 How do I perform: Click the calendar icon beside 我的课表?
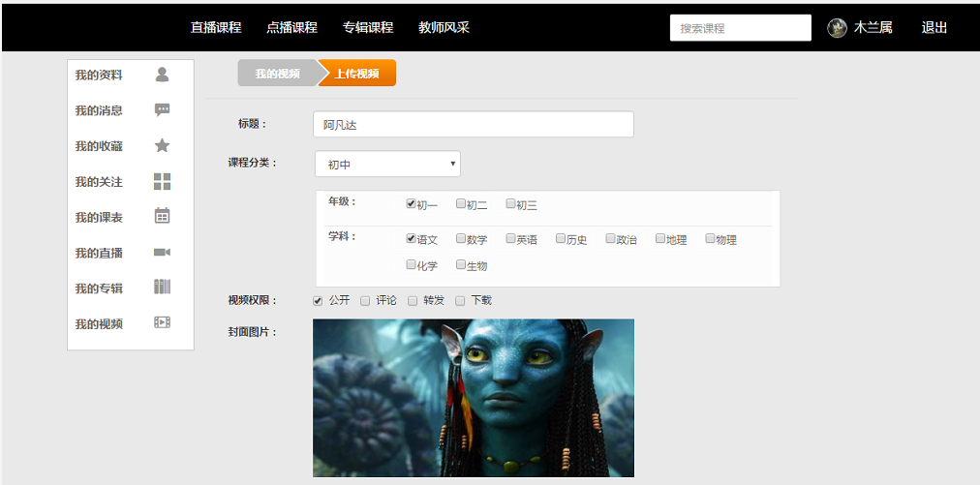[162, 216]
